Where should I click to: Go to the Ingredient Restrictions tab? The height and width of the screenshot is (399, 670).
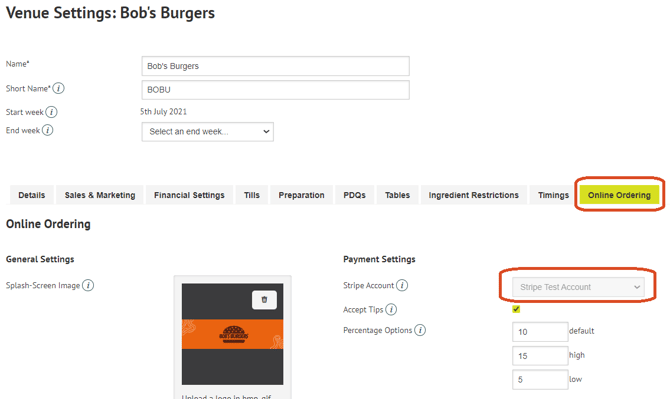[x=473, y=195]
